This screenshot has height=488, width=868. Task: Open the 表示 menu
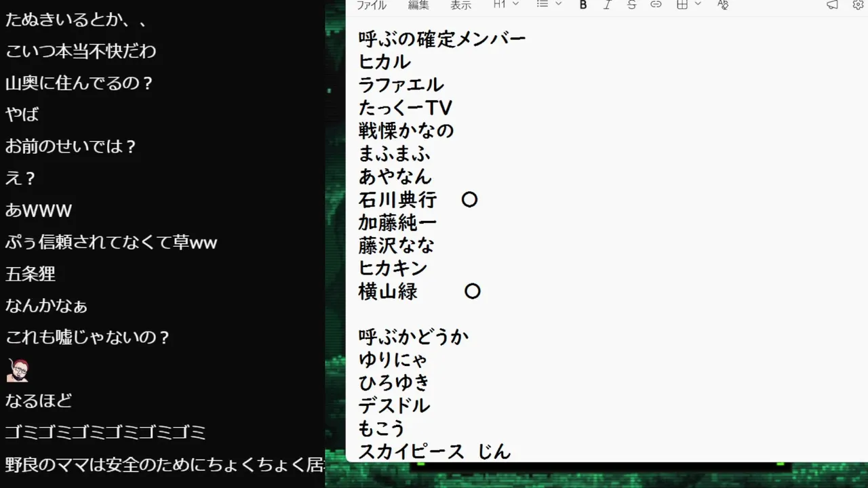click(x=460, y=5)
